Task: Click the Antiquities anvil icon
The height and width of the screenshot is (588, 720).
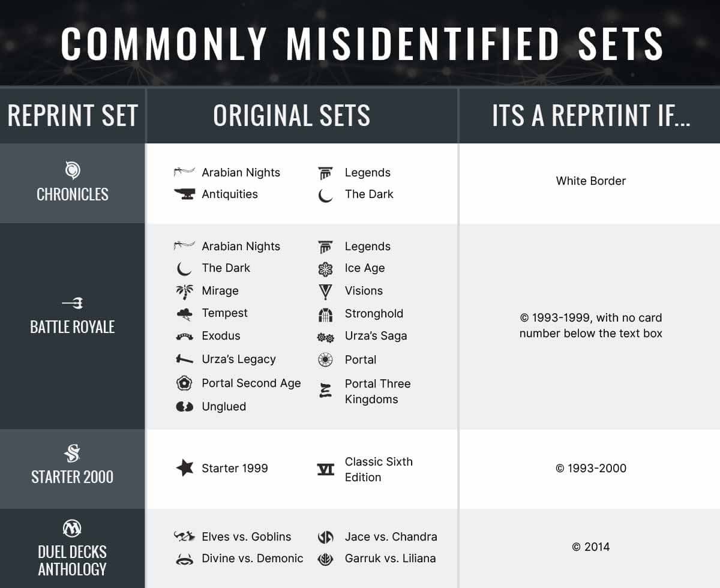Action: click(184, 194)
